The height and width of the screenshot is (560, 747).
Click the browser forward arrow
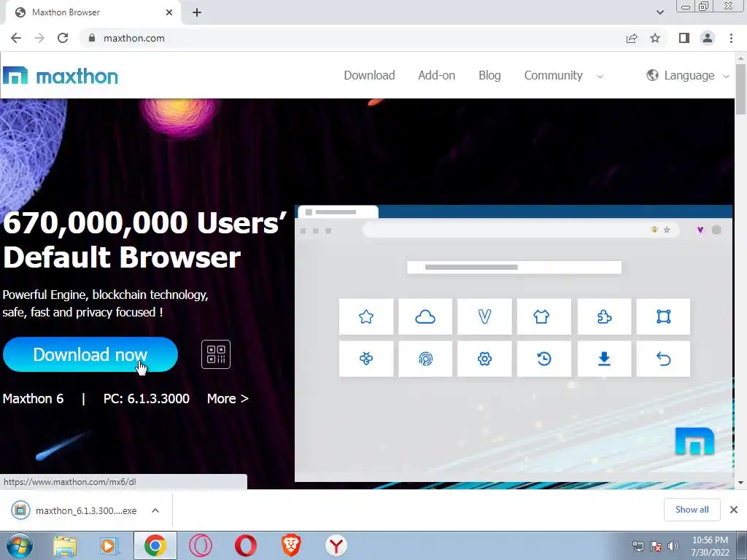coord(39,38)
